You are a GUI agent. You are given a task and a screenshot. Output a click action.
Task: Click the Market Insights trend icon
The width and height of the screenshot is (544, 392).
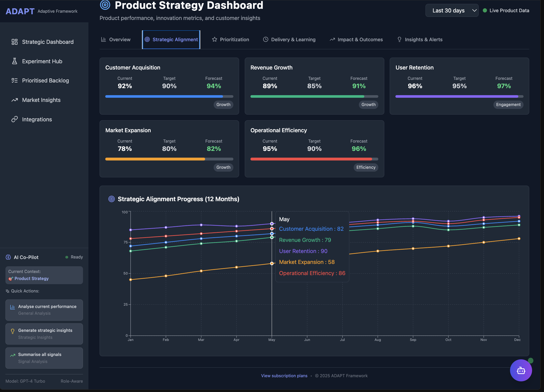coord(15,100)
